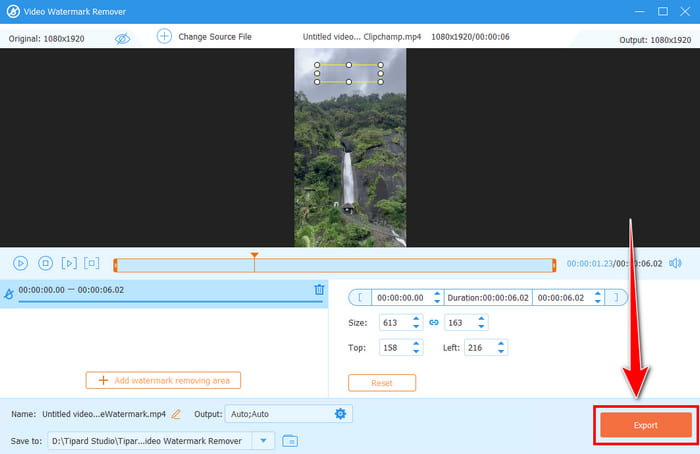
Task: Edit the output name with pencil icon
Action: 176,414
